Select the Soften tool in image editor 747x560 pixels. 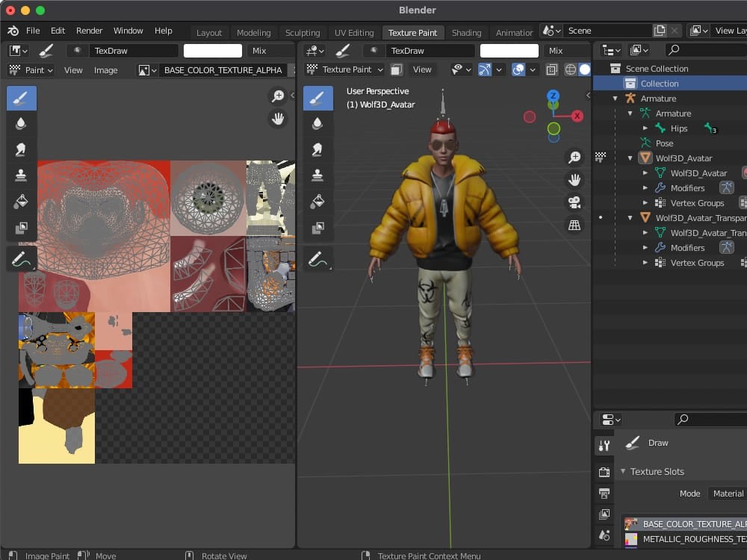[22, 124]
